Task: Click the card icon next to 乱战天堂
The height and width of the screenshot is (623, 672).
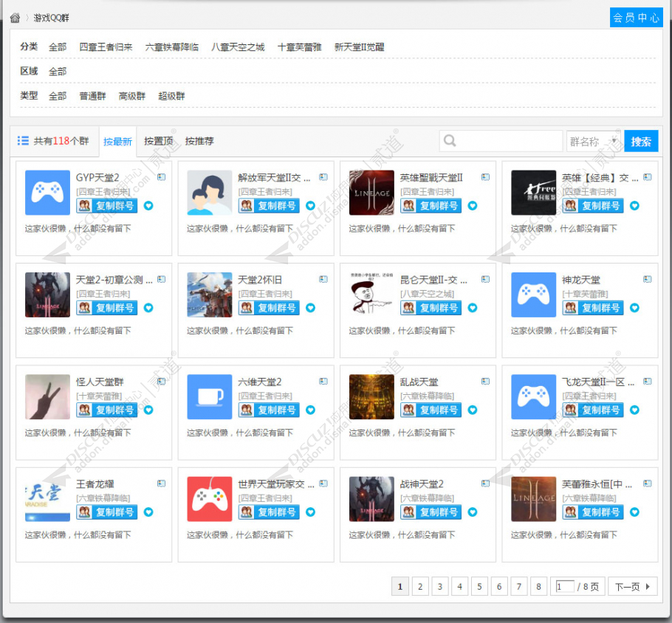Action: pyautogui.click(x=486, y=382)
